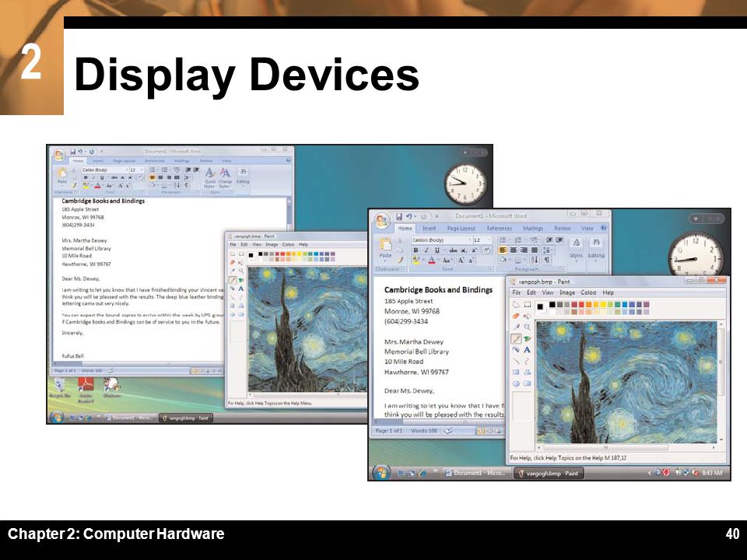Image resolution: width=747 pixels, height=560 pixels.
Task: Toggle Italic in the right screenshot's Word ribbon
Action: [426, 250]
